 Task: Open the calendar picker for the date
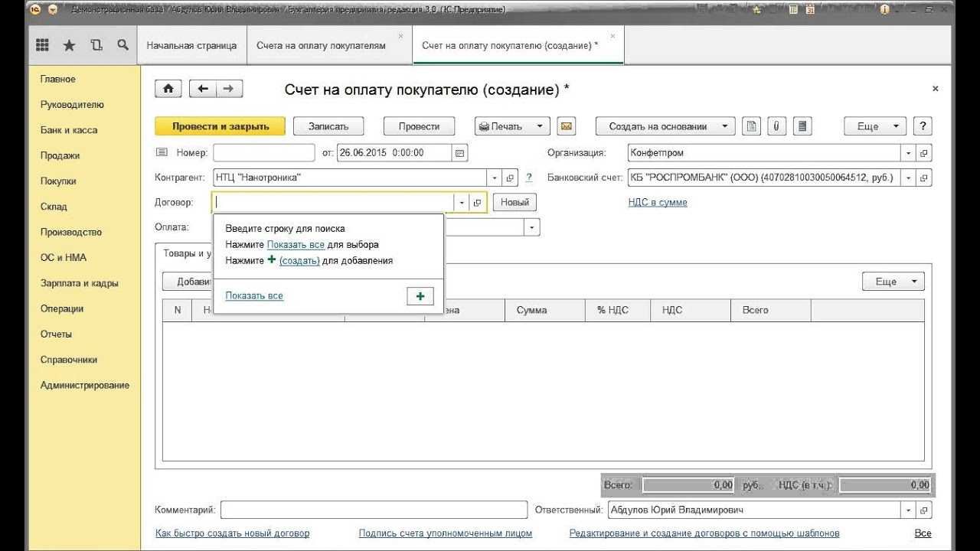click(460, 152)
